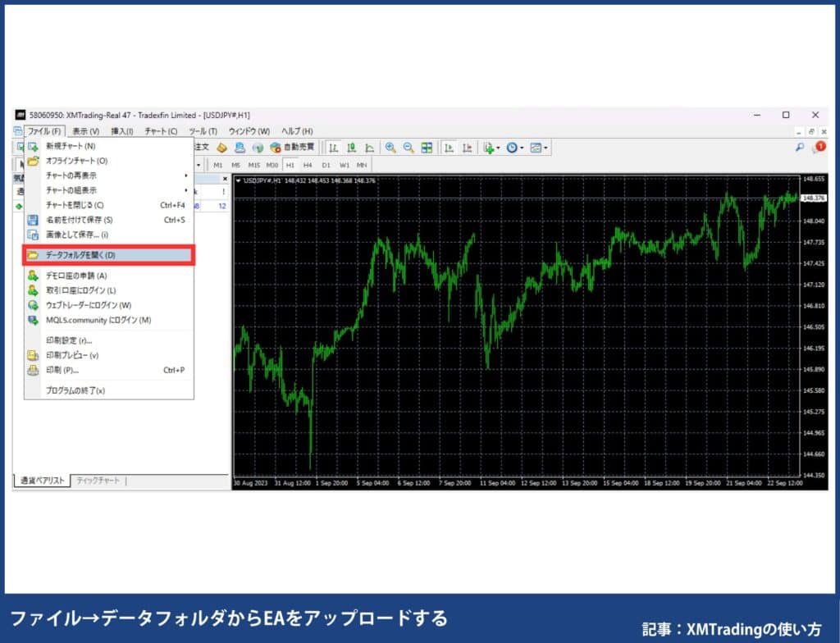The height and width of the screenshot is (643, 840).
Task: Switch chart to bar chart icon
Action: point(333,148)
